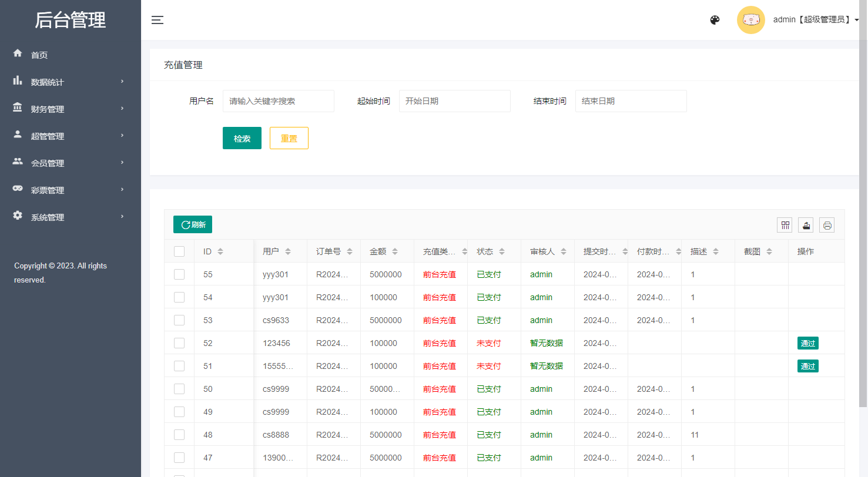Select the checkbox for row ID 52

click(179, 343)
